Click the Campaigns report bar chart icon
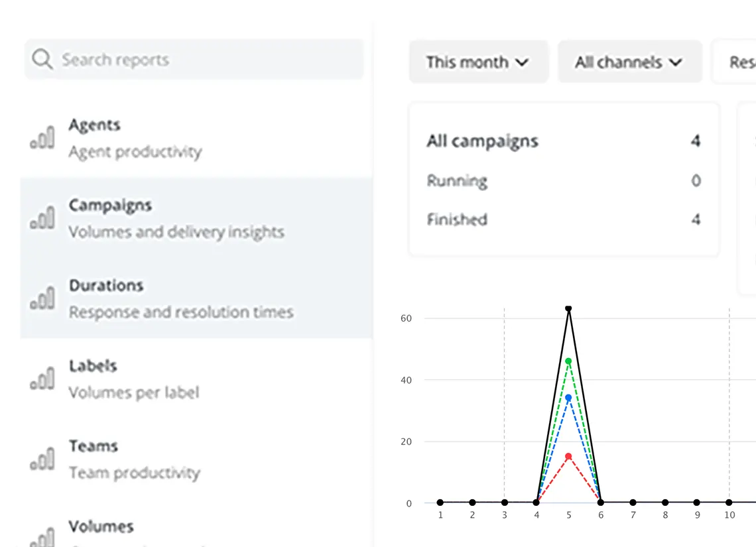 42,219
